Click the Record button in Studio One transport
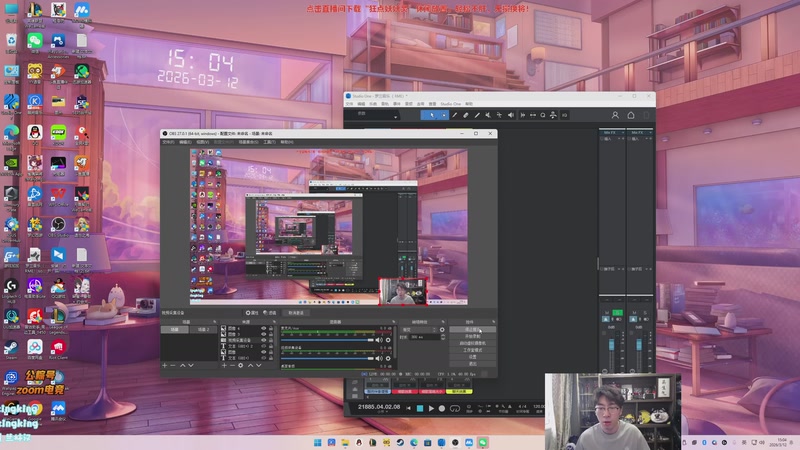This screenshot has height=450, width=800. (x=442, y=409)
